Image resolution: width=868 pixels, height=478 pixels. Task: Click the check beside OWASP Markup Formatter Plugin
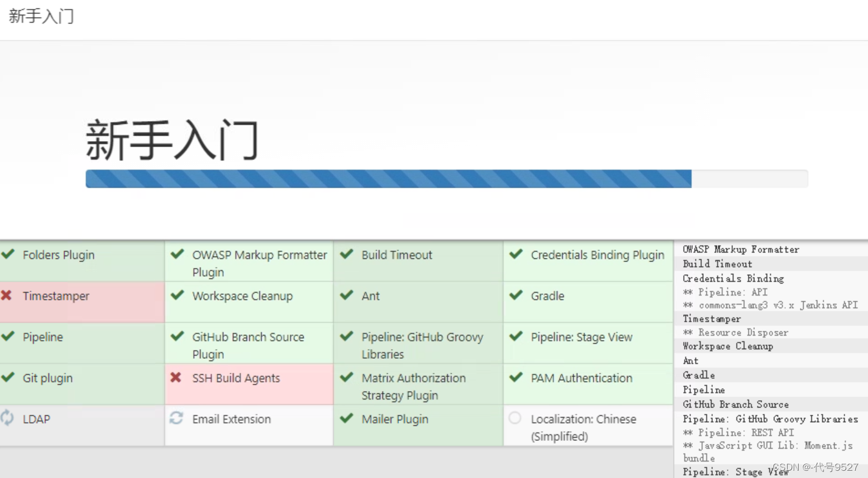[177, 254]
